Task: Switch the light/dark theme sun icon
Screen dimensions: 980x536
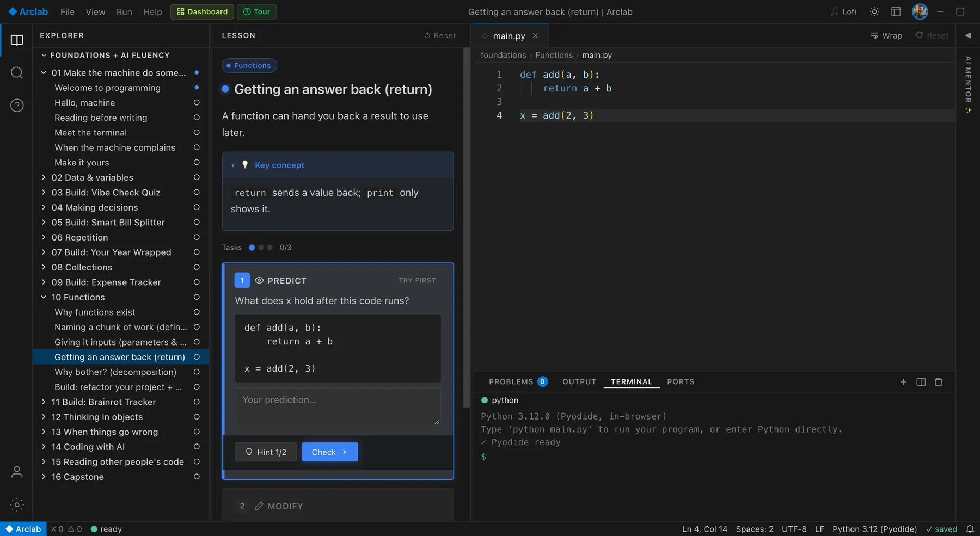Action: (x=874, y=11)
